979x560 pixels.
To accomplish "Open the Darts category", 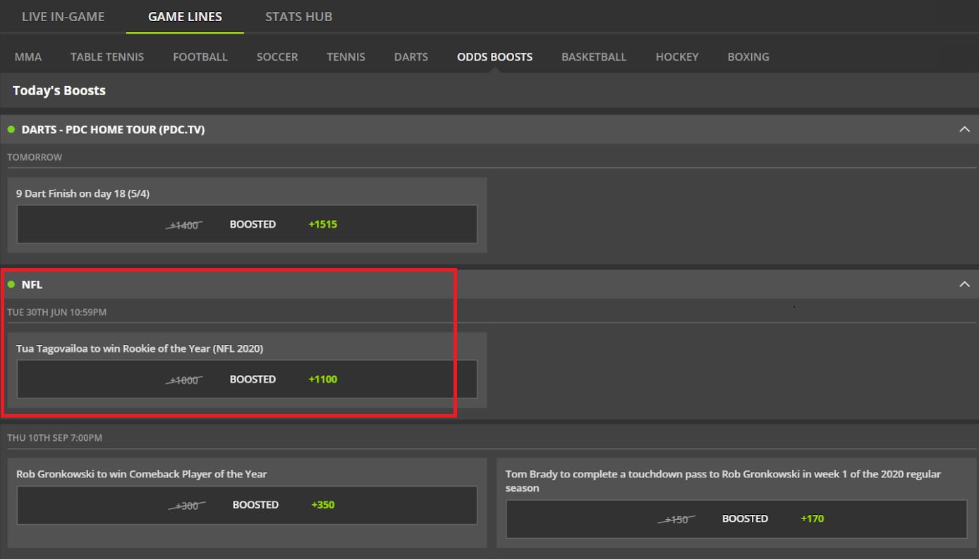I will pyautogui.click(x=411, y=56).
